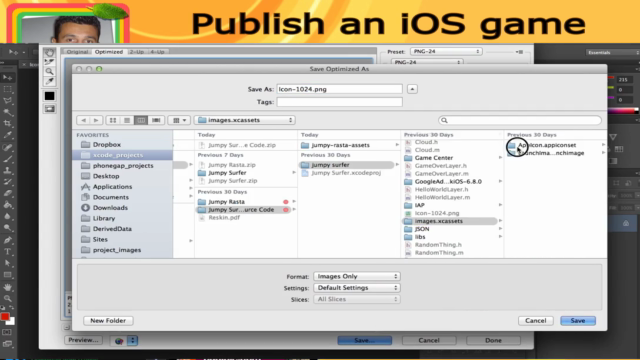The height and width of the screenshot is (360, 640).
Task: Change screen mode in Photoshop toolbar
Action: pyautogui.click(x=7, y=344)
